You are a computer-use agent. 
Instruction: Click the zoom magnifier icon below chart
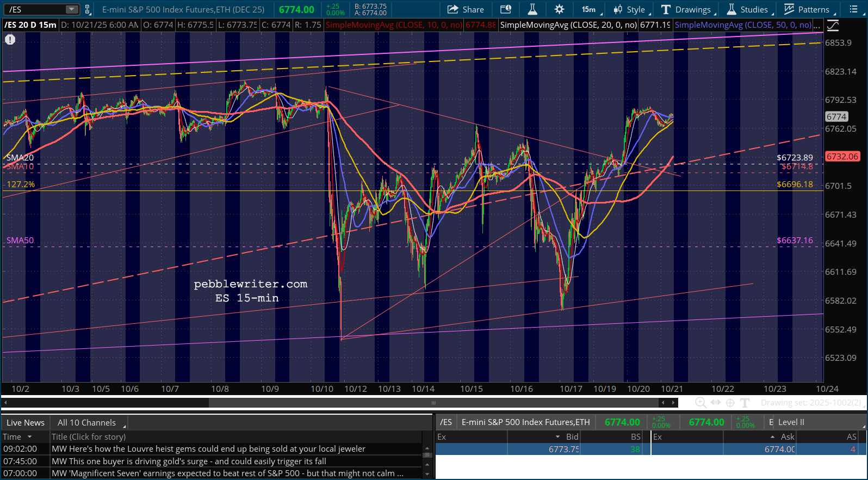(x=700, y=403)
